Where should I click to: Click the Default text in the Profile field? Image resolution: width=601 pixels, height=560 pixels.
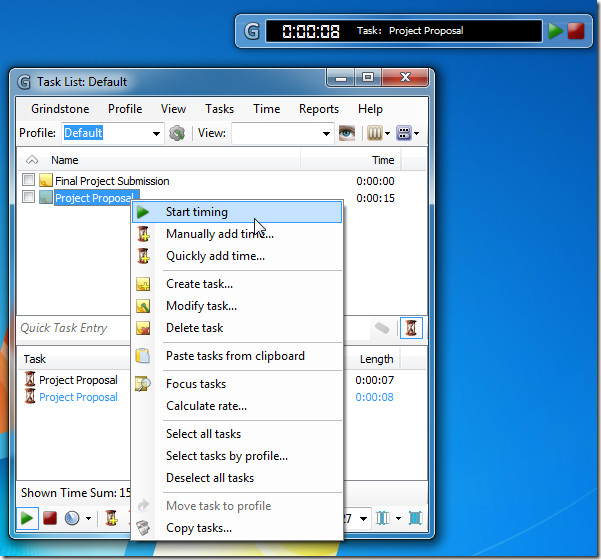(83, 133)
